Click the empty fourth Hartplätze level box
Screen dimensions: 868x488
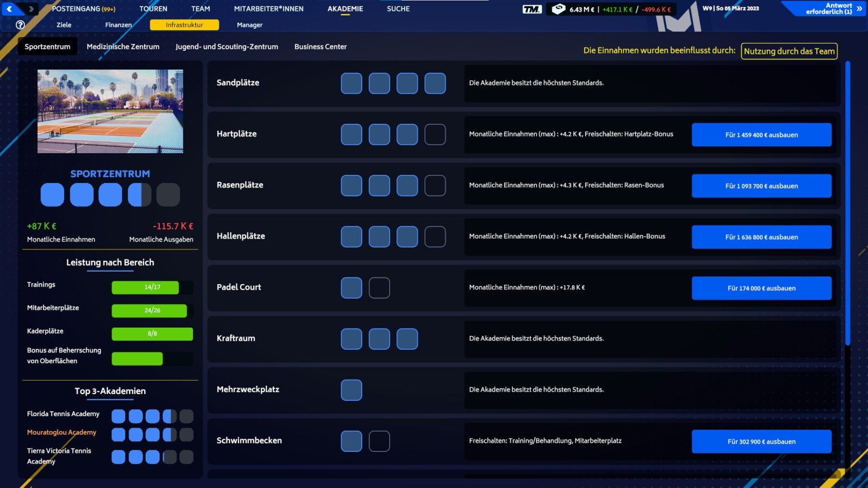(435, 134)
